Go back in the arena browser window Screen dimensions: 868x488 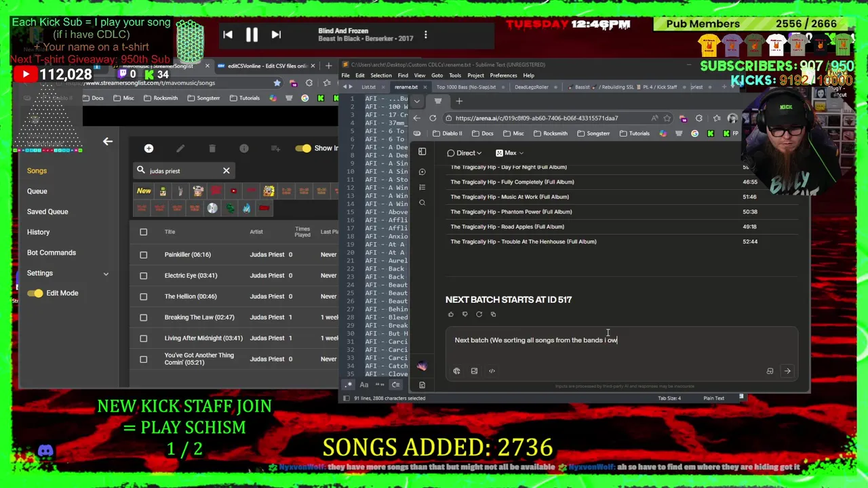tap(416, 118)
